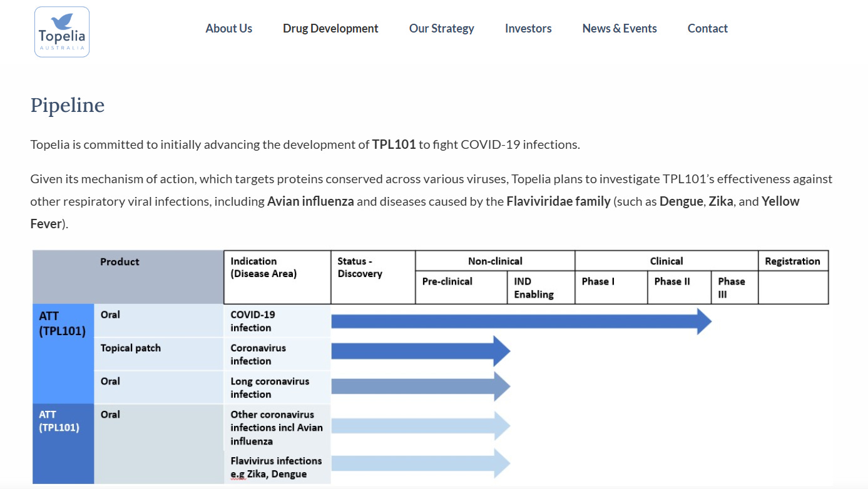The image size is (868, 489).
Task: Click Flavivirus infections e.g Zika, Dengue cell
Action: point(276,467)
